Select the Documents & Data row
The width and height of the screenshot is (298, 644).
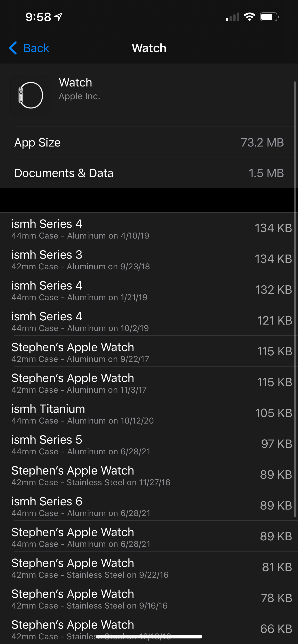(x=149, y=173)
